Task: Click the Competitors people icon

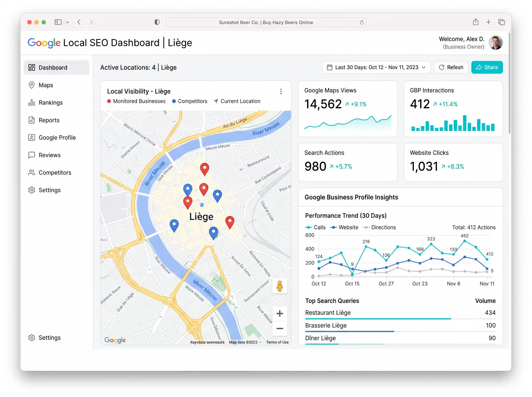Action: pyautogui.click(x=31, y=173)
